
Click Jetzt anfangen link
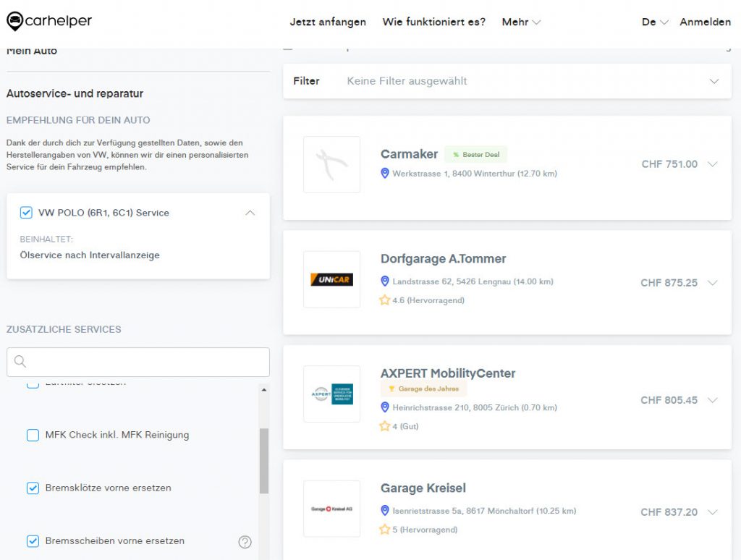pyautogui.click(x=328, y=22)
